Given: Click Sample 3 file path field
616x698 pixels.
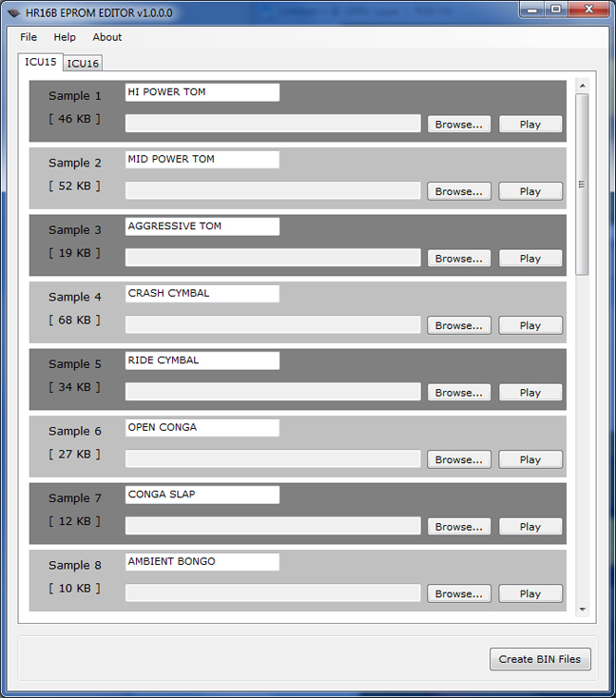Looking at the screenshot, I should point(273,258).
